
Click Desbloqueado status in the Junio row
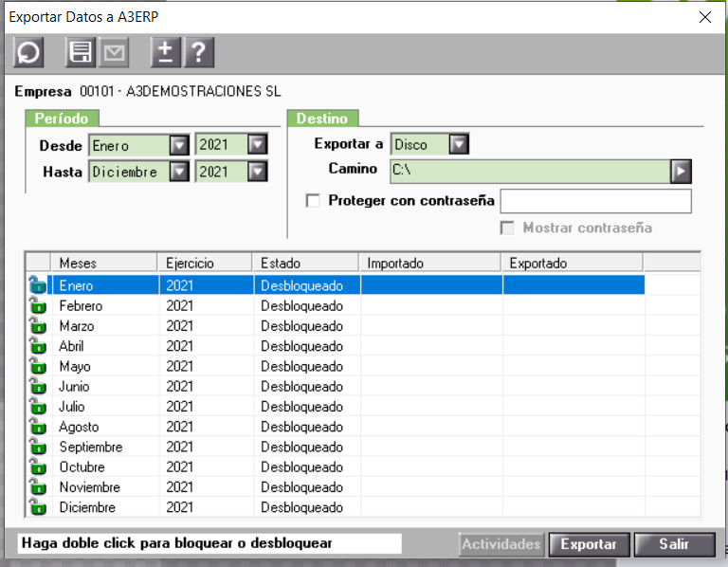click(301, 386)
